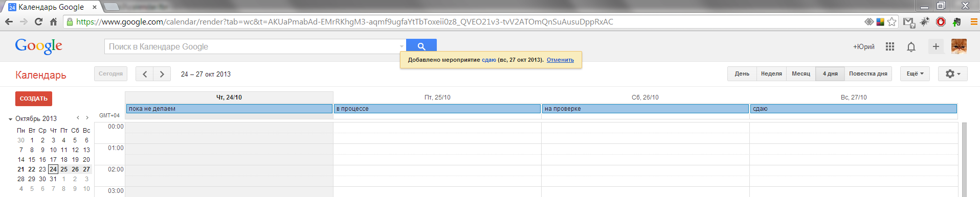Open the Google apps grid

pos(890,46)
